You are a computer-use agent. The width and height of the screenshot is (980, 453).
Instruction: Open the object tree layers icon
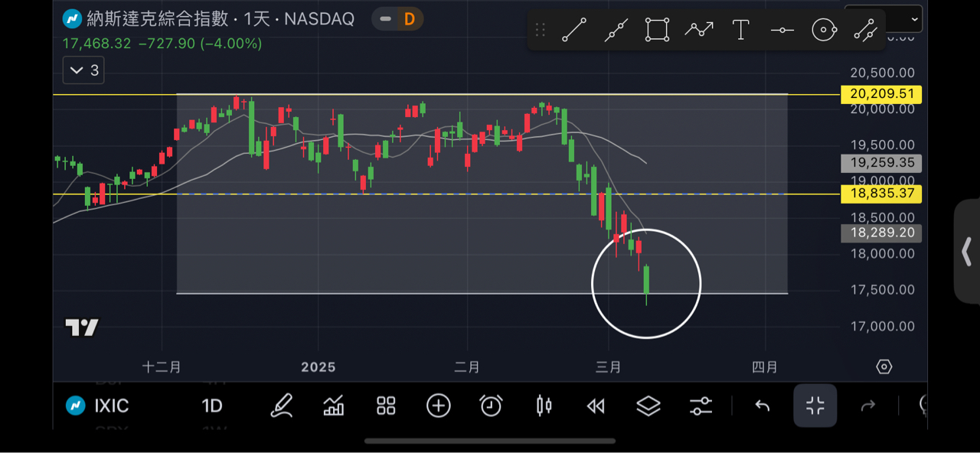tap(648, 406)
